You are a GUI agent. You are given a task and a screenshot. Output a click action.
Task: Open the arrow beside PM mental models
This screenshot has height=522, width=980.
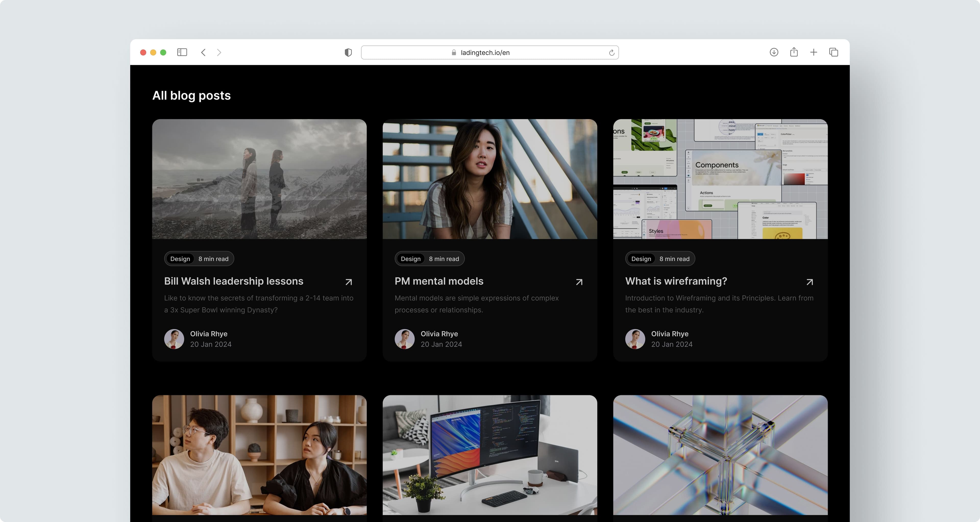pyautogui.click(x=579, y=282)
